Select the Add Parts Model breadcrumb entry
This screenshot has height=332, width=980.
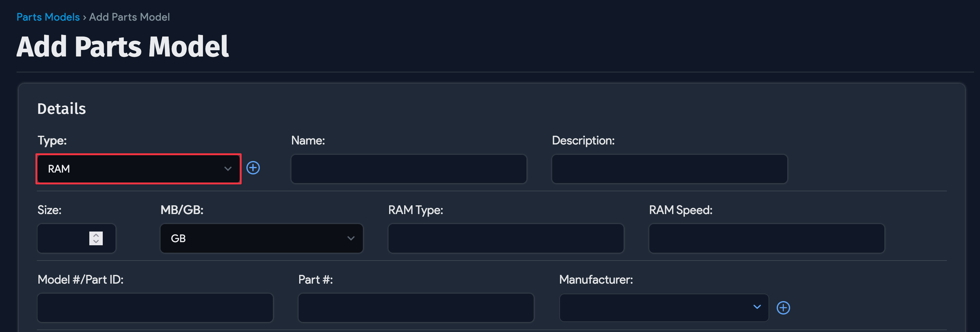pyautogui.click(x=129, y=17)
